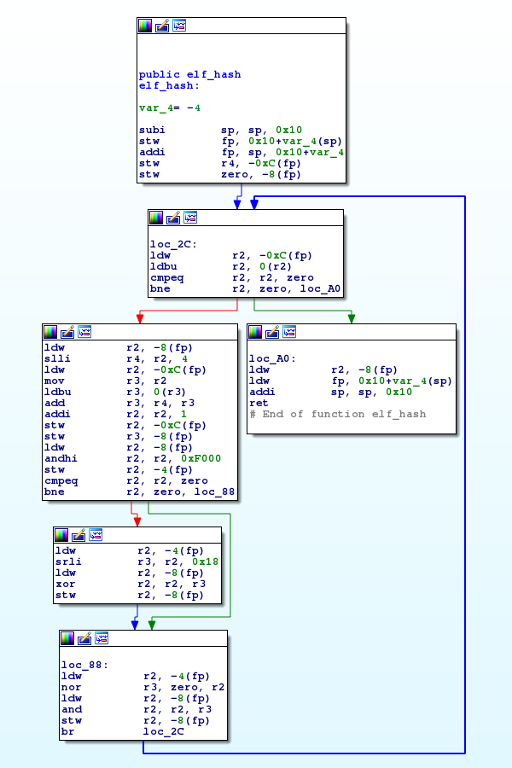Click the loc_2C target of br instruction

[x=164, y=731]
